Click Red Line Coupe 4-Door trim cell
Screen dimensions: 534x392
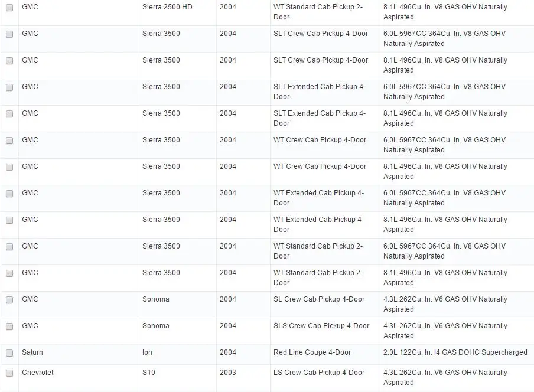[325, 355]
